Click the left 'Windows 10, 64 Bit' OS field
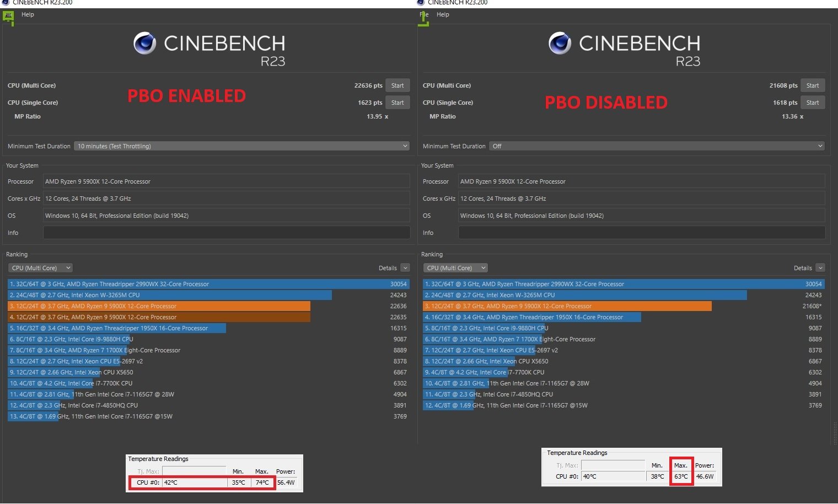838x504 pixels. pyautogui.click(x=227, y=216)
